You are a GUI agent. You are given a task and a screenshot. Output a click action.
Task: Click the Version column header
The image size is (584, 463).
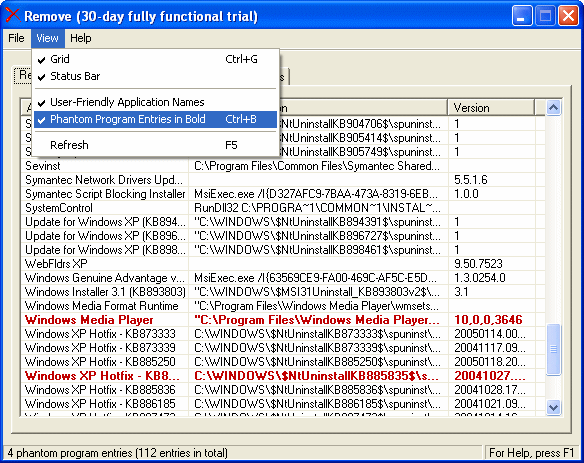tap(491, 108)
